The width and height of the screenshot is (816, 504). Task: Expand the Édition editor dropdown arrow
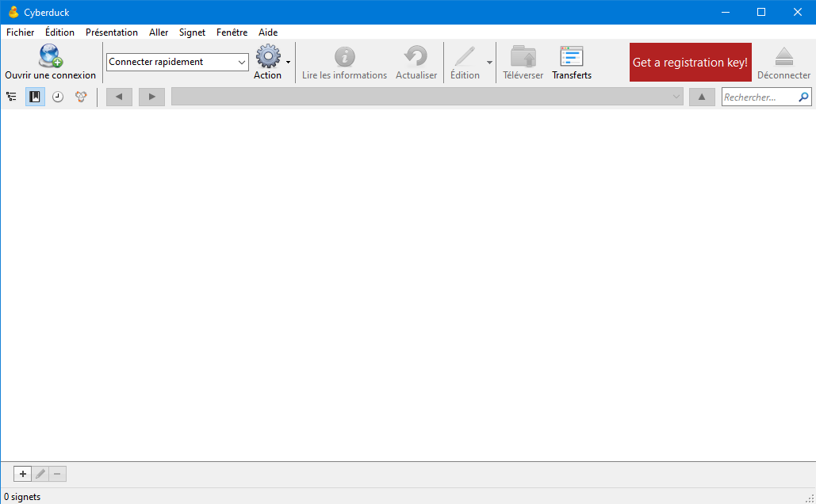(490, 63)
